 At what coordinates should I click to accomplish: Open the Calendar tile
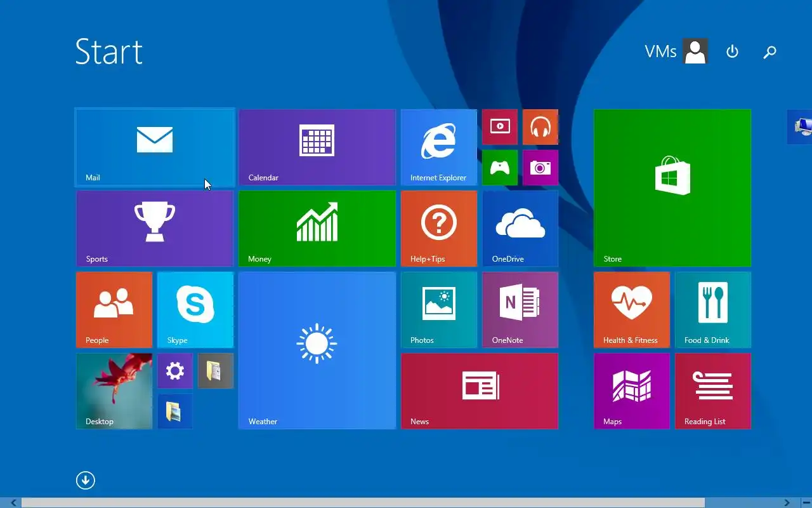coord(317,147)
